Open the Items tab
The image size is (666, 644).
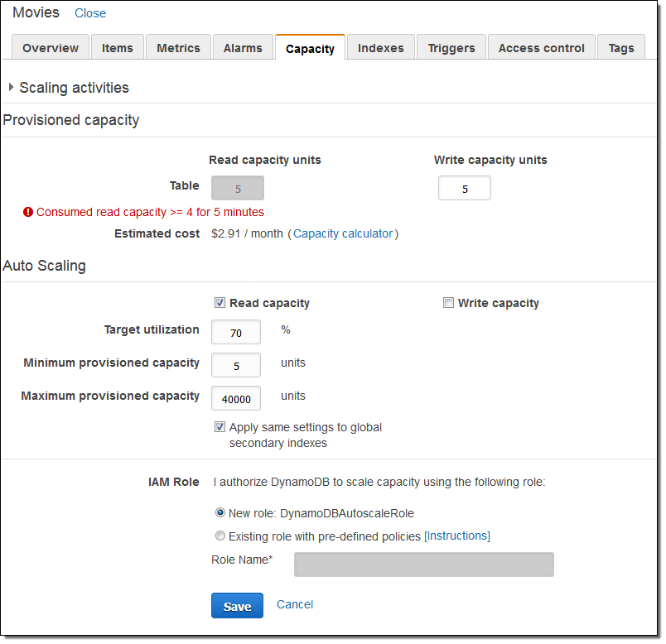click(x=118, y=48)
